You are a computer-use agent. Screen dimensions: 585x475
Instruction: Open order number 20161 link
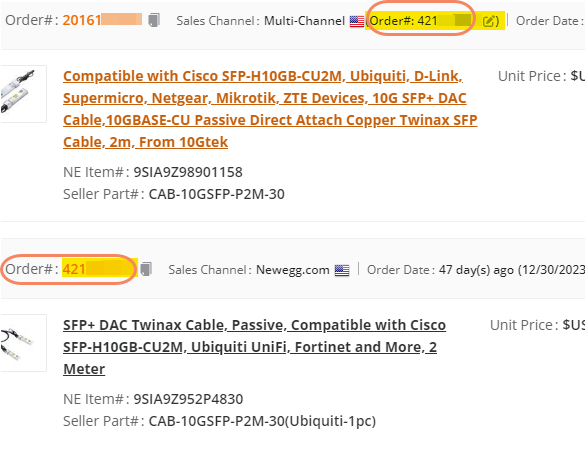(x=102, y=20)
